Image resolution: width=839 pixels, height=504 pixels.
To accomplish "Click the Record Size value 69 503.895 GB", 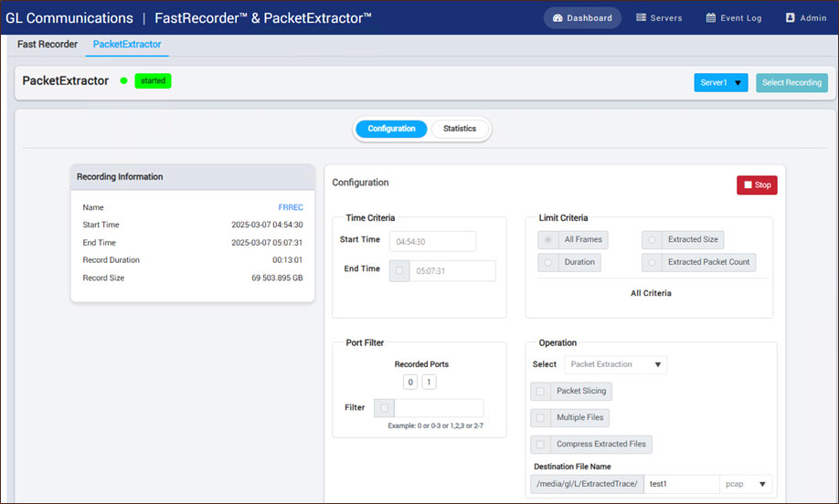I will tap(277, 278).
